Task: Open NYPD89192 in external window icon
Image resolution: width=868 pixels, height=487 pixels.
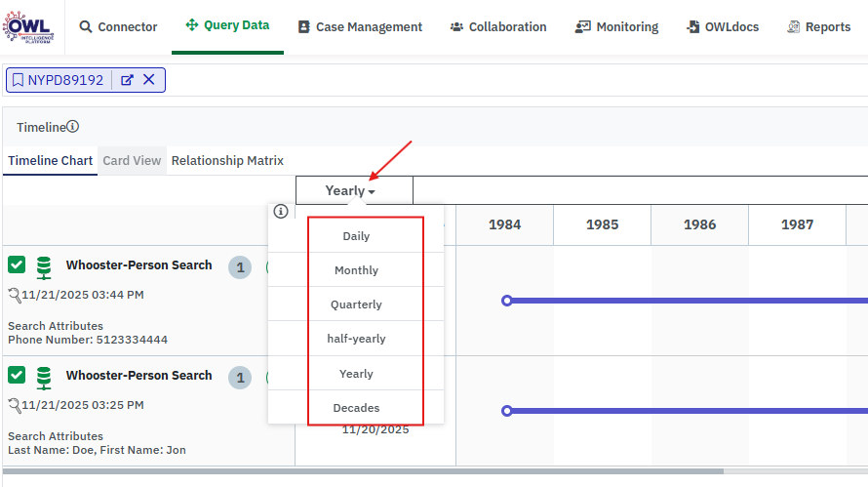Action: point(127,80)
